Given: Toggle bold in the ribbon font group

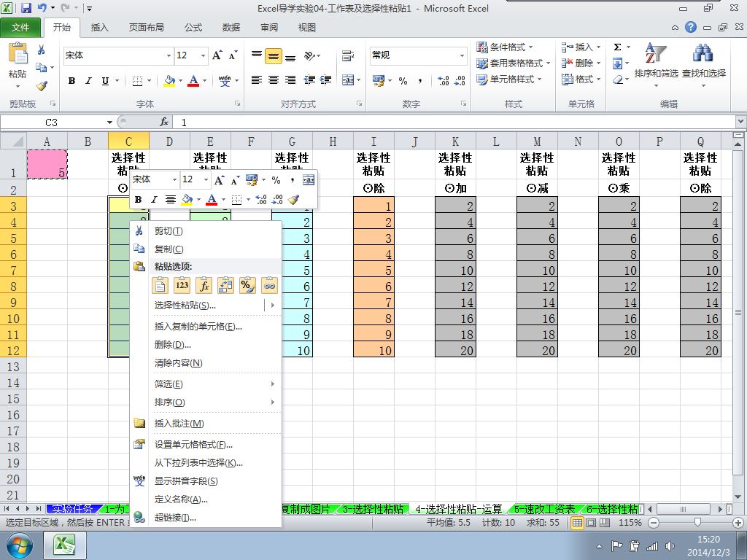Looking at the screenshot, I should coord(71,81).
